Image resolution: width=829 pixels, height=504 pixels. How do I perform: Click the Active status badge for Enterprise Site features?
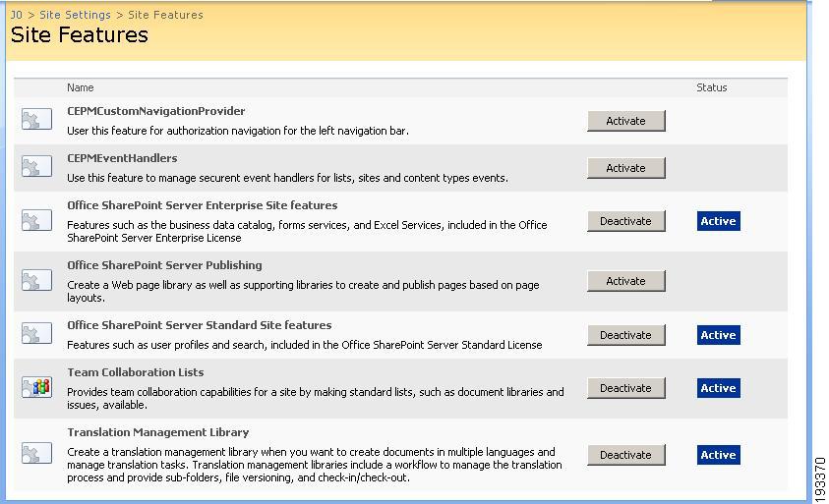(719, 221)
